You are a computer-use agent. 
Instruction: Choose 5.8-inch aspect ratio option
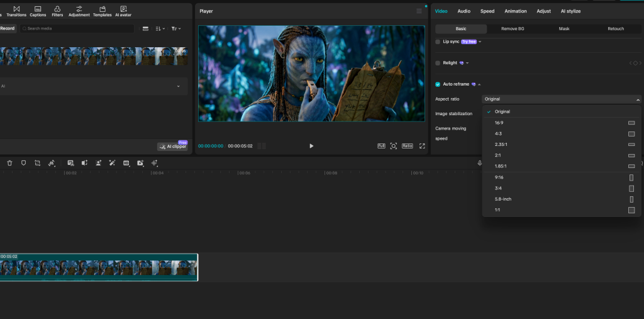tap(561, 199)
